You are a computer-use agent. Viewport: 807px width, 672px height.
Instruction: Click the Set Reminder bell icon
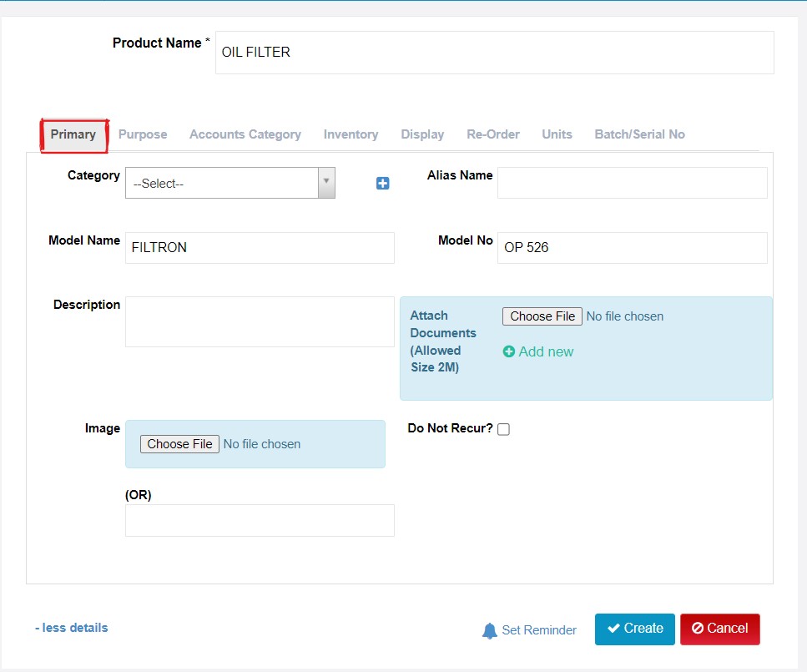[x=489, y=630]
